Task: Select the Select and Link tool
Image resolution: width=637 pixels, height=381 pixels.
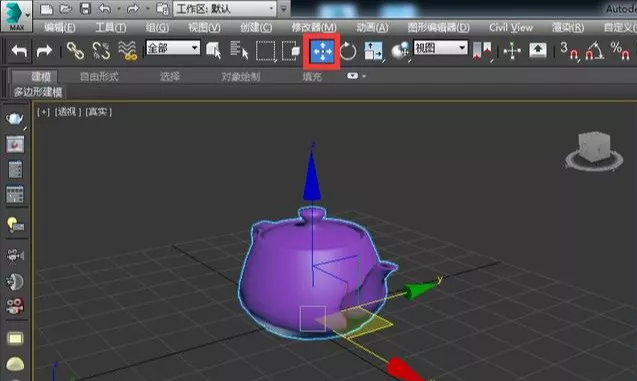Action: point(76,51)
